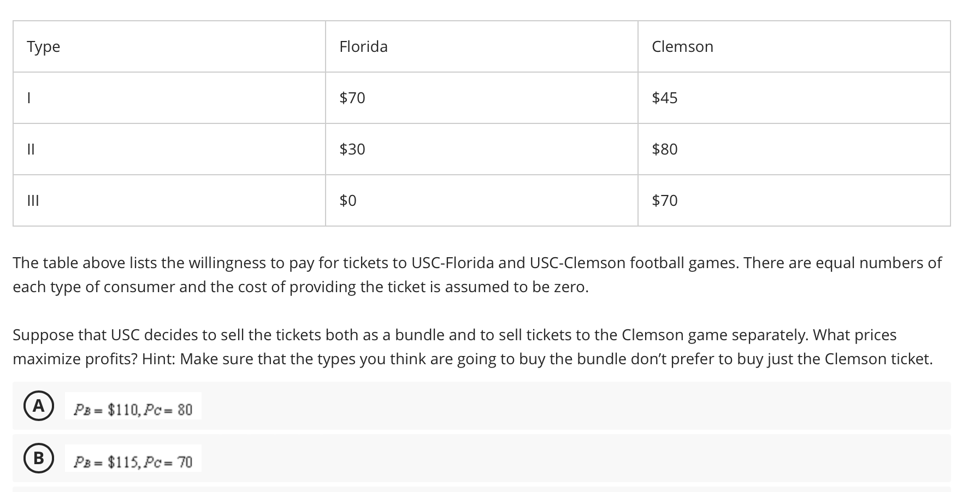Click the Type column header
980x492 pixels.
pos(44,46)
